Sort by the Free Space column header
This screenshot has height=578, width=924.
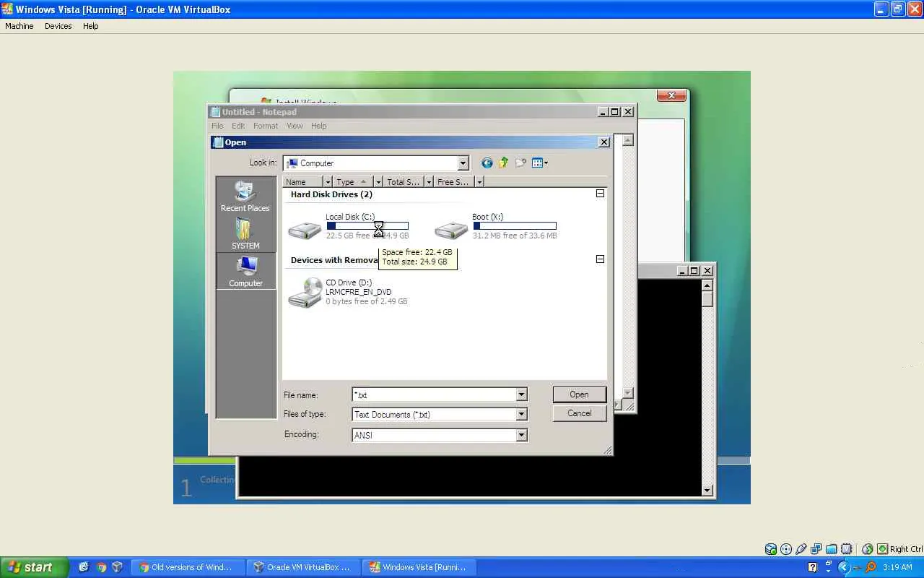455,182
